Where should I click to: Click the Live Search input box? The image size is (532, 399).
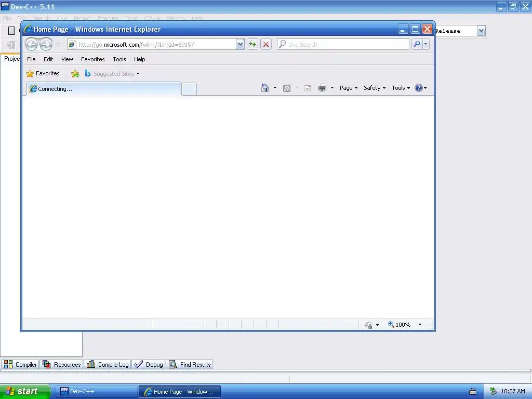pos(343,45)
